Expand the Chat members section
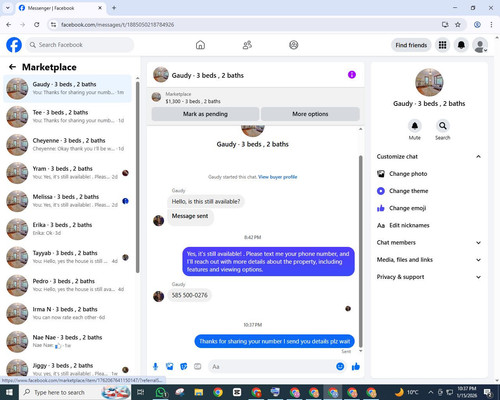The image size is (500, 400). point(478,243)
